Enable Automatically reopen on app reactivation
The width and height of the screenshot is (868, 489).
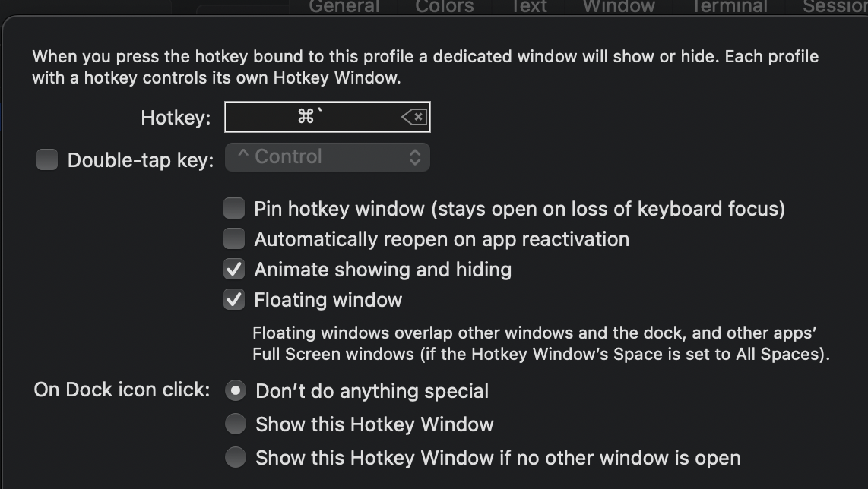point(234,238)
